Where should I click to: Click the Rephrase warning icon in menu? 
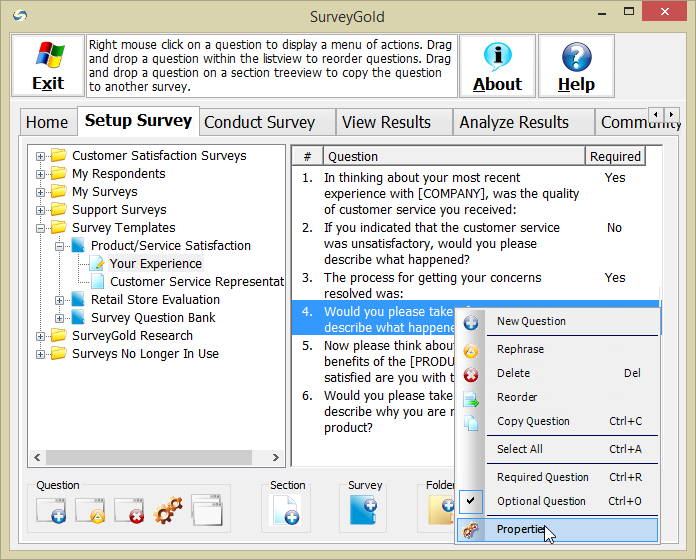click(471, 351)
